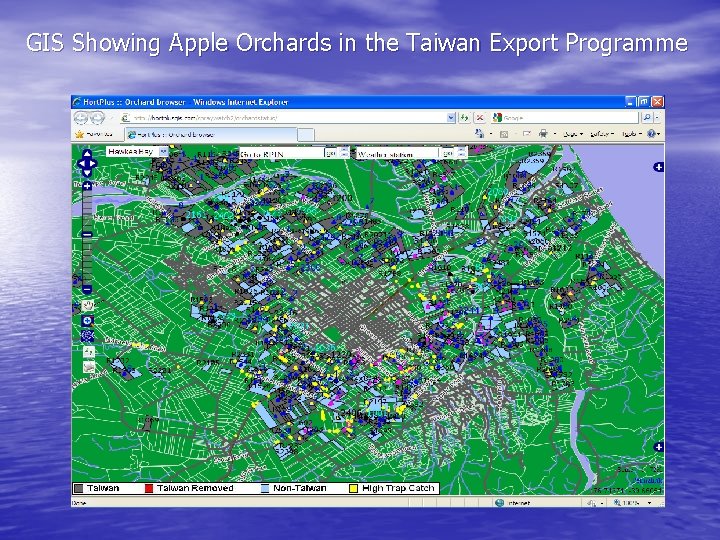The height and width of the screenshot is (540, 720).
Task: Open the Tools menu dropdown in IE toolbar
Action: pos(631,134)
